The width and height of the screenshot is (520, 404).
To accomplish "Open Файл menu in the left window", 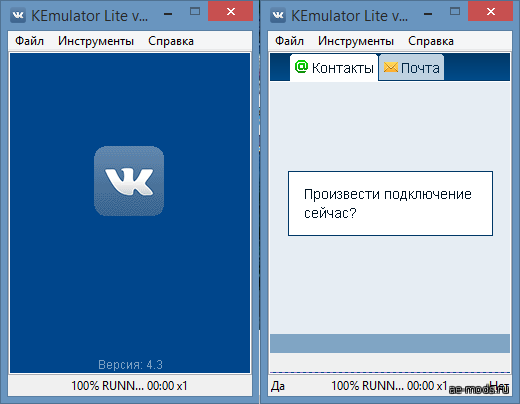I will coord(29,41).
